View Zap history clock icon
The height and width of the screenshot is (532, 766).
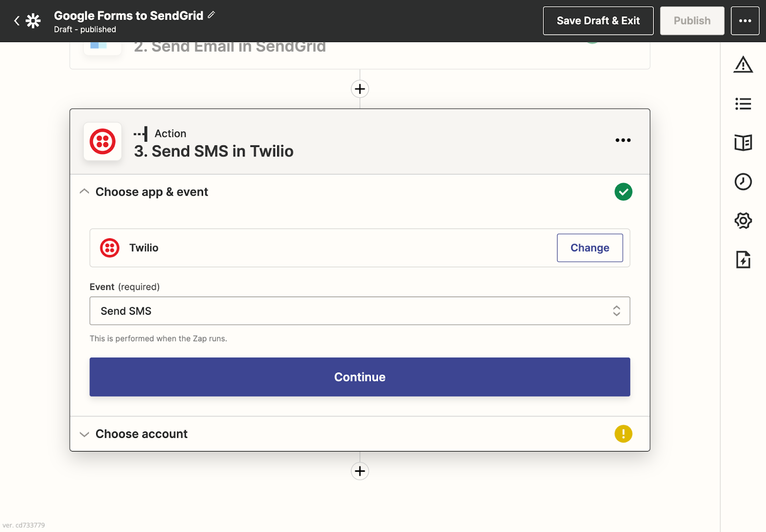click(743, 182)
